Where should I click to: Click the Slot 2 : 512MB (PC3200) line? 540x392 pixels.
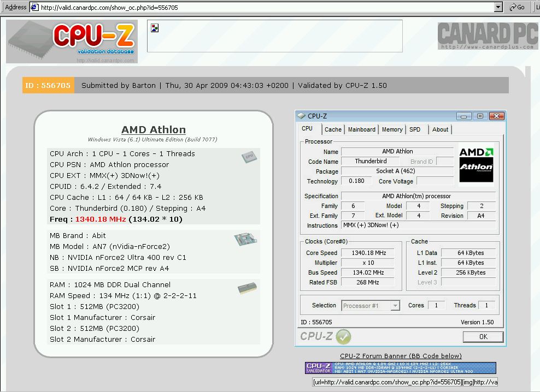point(95,328)
